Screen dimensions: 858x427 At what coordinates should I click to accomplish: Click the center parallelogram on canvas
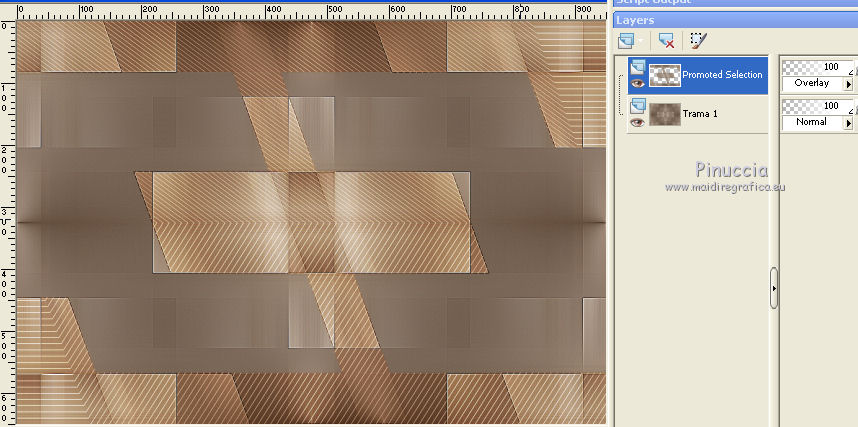311,222
